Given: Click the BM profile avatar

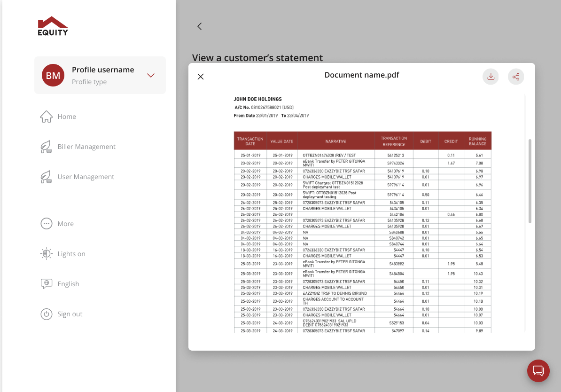Looking at the screenshot, I should (x=53, y=75).
